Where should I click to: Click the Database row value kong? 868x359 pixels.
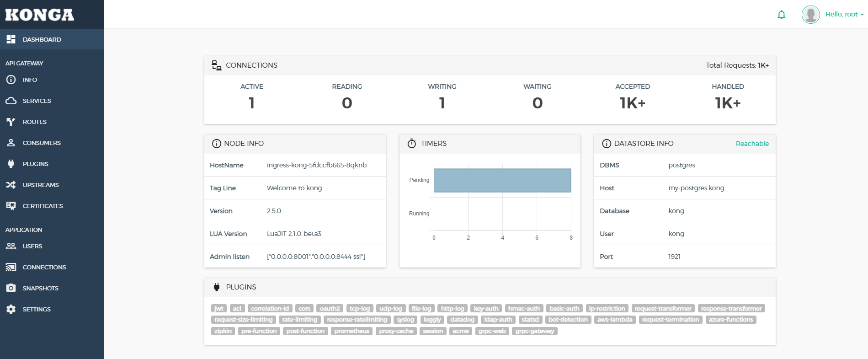point(676,211)
